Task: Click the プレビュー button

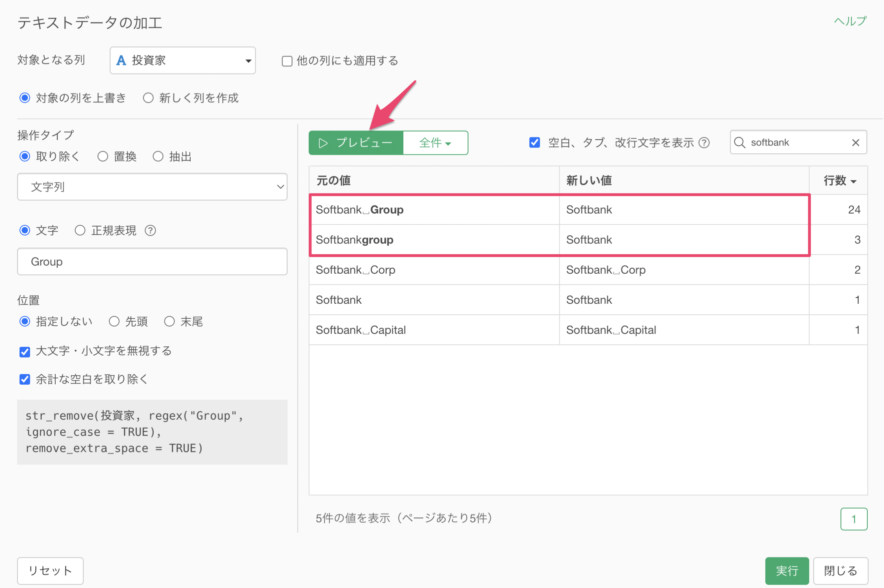Action: [356, 143]
